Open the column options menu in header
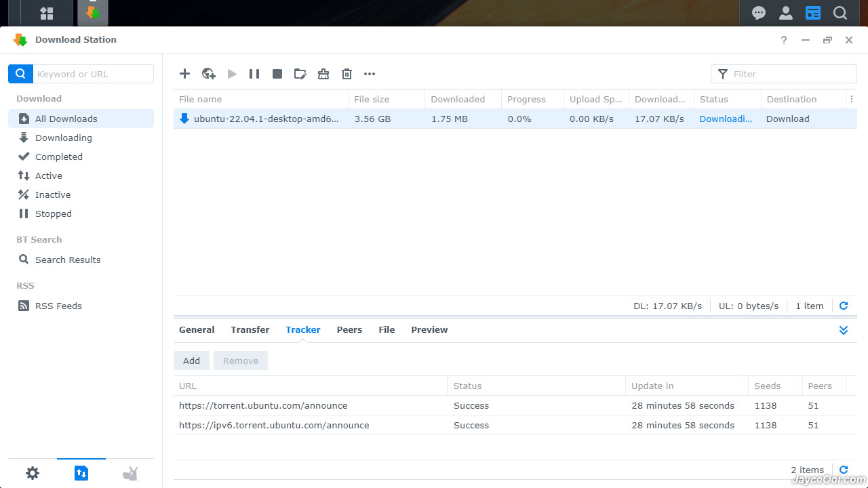868x488 pixels. [x=852, y=99]
